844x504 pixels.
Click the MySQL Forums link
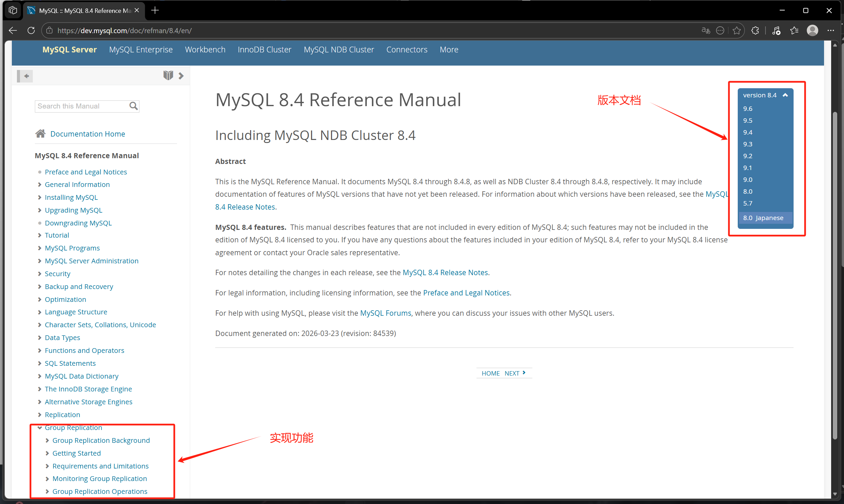pyautogui.click(x=385, y=313)
